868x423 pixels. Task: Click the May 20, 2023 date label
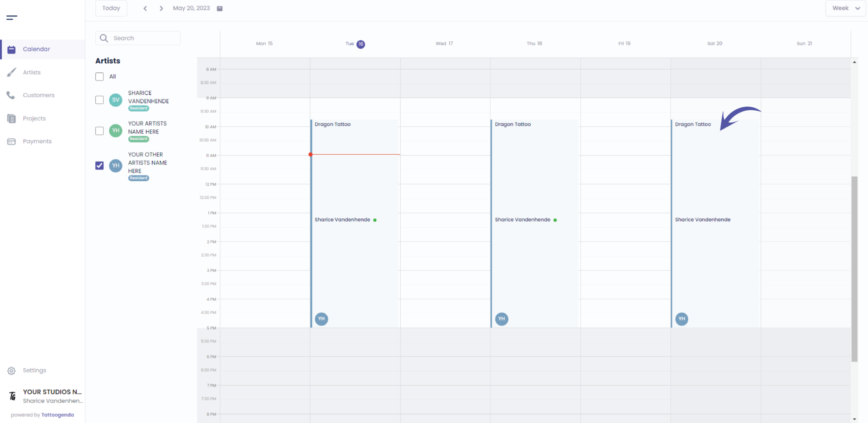191,8
